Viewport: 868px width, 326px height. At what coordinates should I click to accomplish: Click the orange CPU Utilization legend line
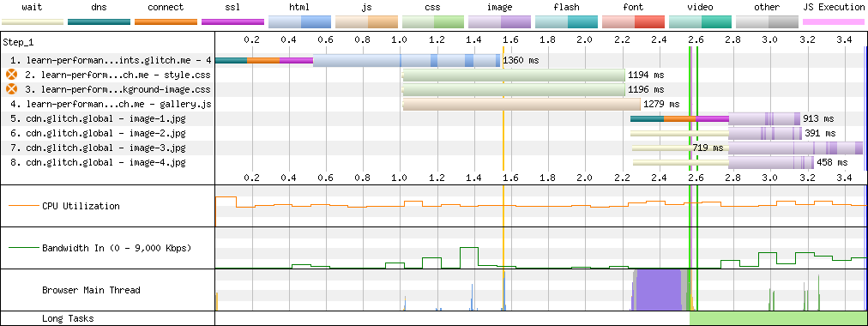tap(23, 206)
